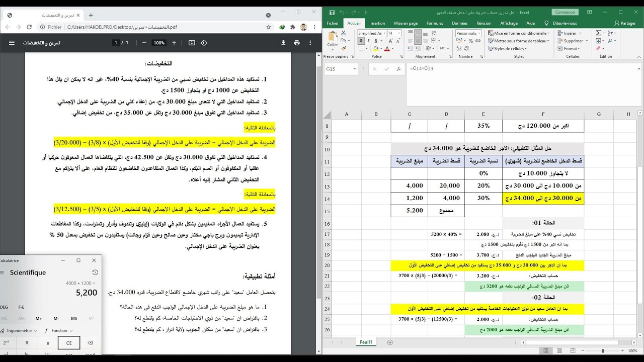Click AutoSum sigma icon in Excel
The height and width of the screenshot is (362, 644).
(598, 33)
